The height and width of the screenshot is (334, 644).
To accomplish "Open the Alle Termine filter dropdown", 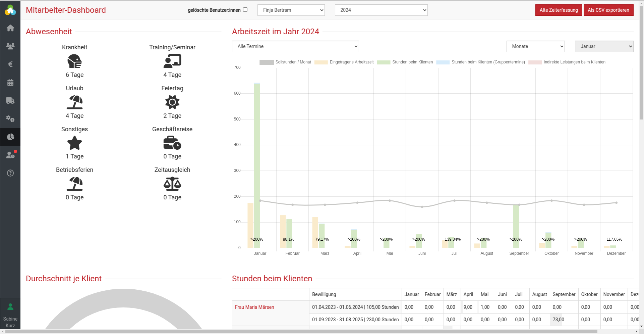I will (x=295, y=46).
